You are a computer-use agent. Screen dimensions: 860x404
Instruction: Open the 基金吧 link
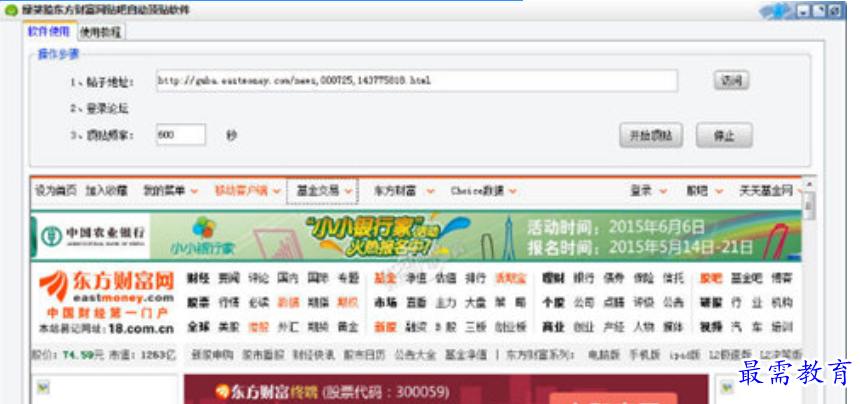(x=746, y=278)
